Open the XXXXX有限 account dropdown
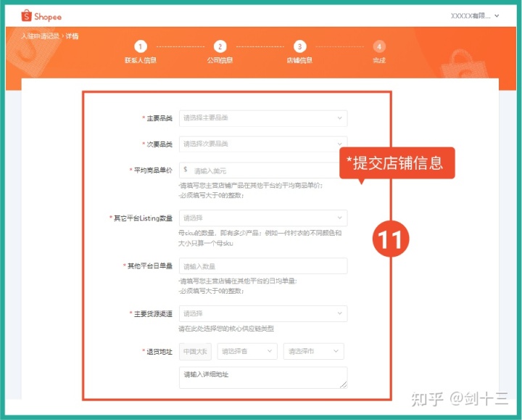 tap(475, 16)
